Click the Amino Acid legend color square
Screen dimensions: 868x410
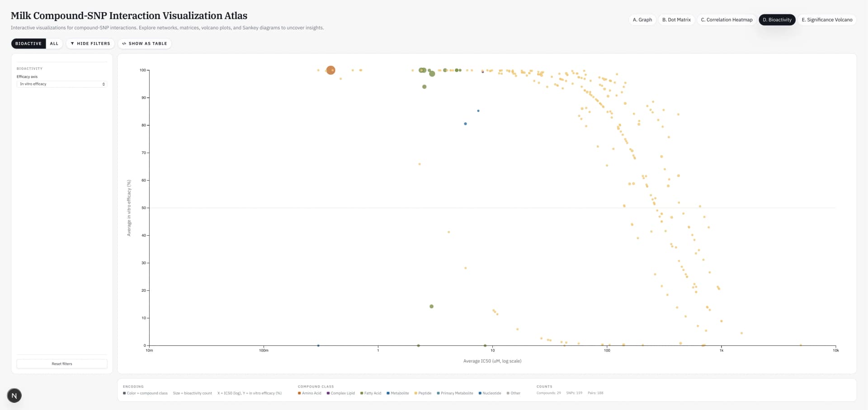coord(299,393)
